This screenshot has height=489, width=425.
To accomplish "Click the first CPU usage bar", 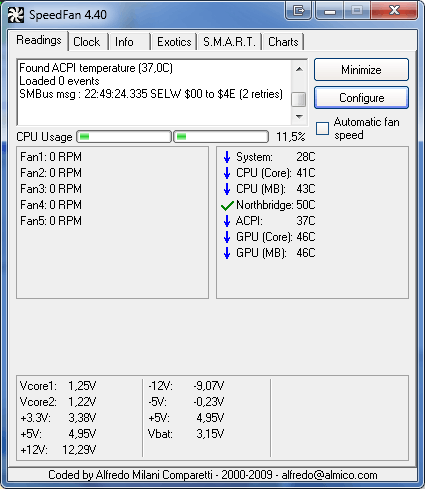I will [124, 137].
